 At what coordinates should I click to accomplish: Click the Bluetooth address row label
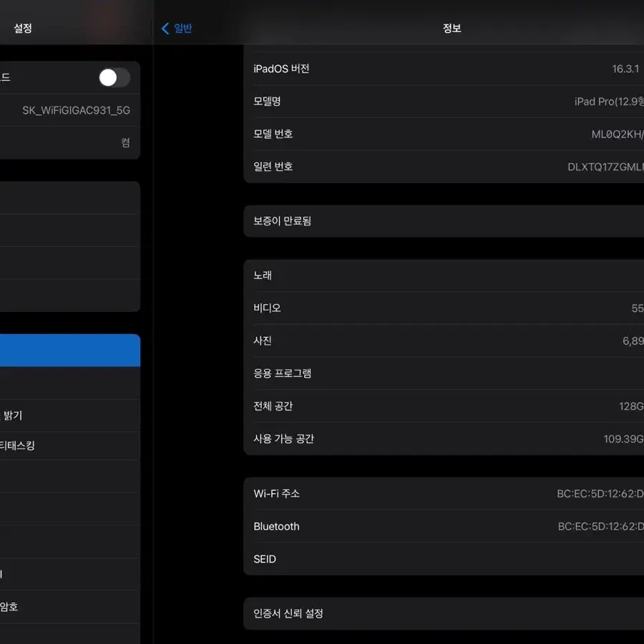point(276,527)
